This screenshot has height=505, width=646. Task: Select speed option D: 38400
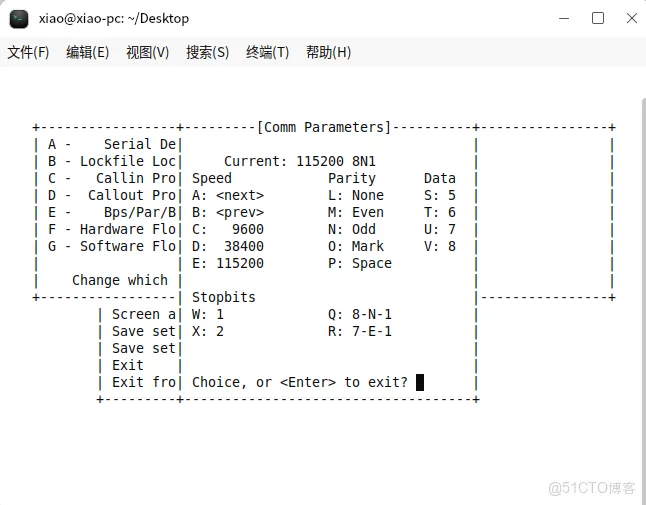click(x=228, y=246)
